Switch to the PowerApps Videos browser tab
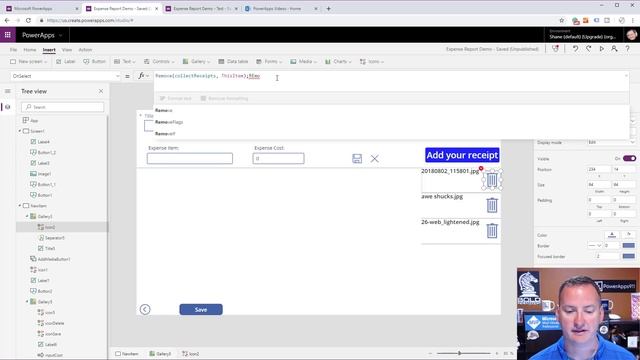640x360 pixels. pyautogui.click(x=281, y=8)
